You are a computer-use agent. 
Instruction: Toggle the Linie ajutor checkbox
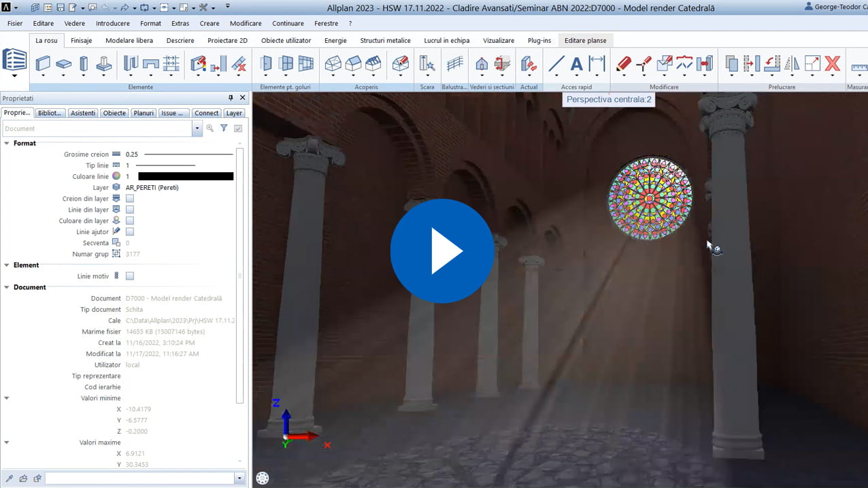pyautogui.click(x=130, y=232)
